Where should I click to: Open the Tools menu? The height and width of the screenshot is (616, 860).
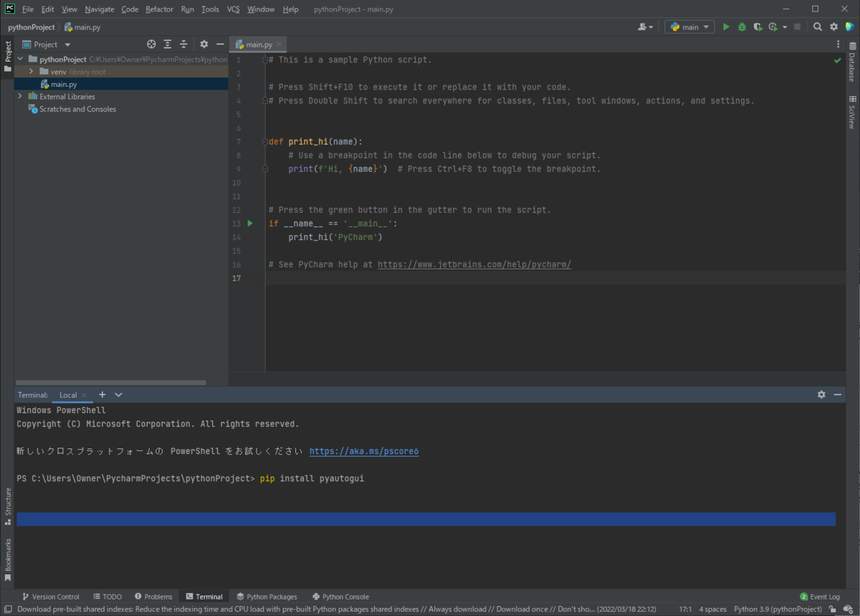[x=210, y=9]
